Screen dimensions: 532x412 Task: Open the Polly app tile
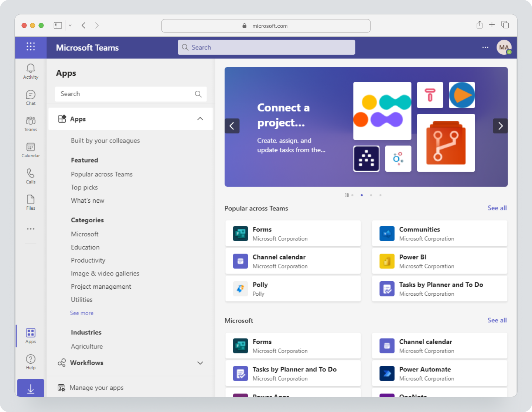(x=293, y=289)
